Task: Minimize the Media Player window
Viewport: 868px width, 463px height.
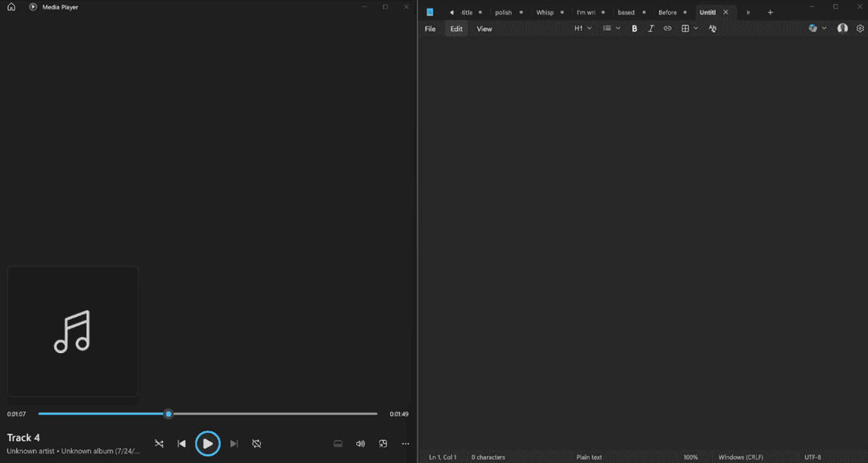Action: 364,7
